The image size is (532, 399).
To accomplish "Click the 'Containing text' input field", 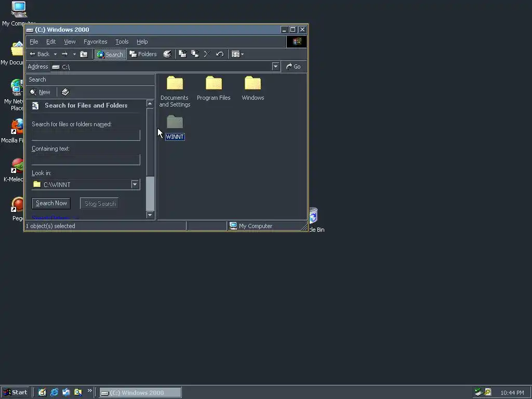I will 86,159.
